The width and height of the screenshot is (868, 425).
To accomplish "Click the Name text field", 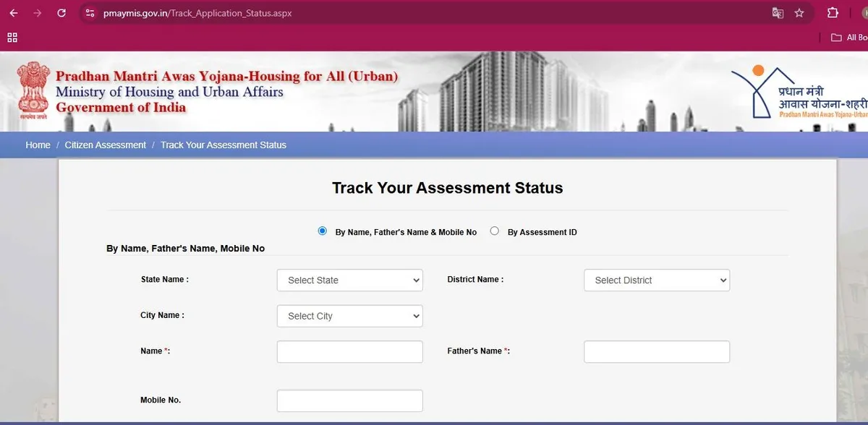I will pyautogui.click(x=349, y=352).
